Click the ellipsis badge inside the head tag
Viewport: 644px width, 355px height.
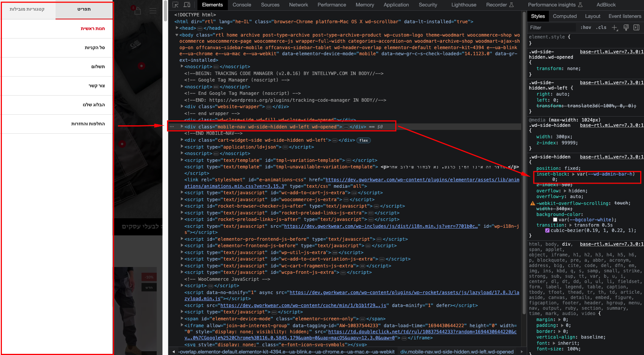pyautogui.click(x=200, y=28)
